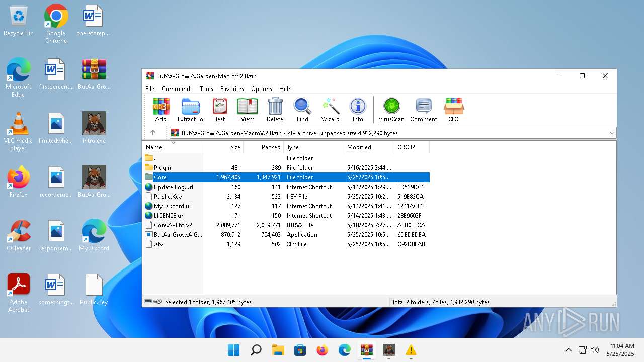The height and width of the screenshot is (362, 644).
Task: Select the Plugin folder row
Action: coord(286,168)
